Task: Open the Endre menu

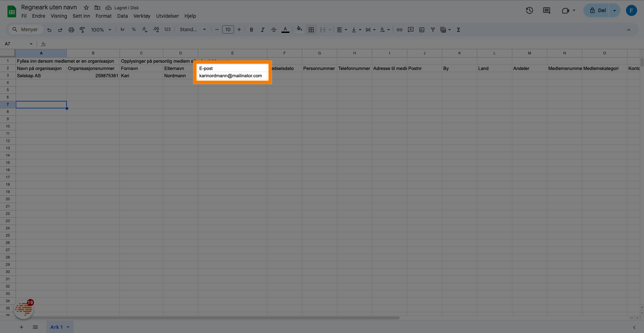Action: [39, 16]
